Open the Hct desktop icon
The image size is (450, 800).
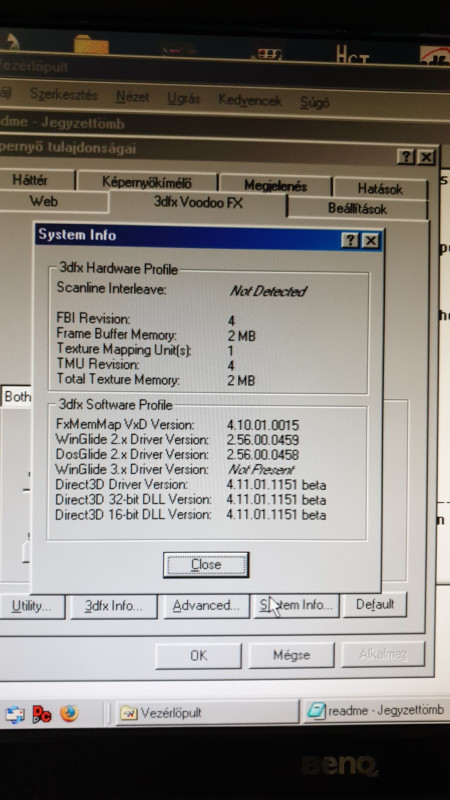pyautogui.click(x=353, y=54)
